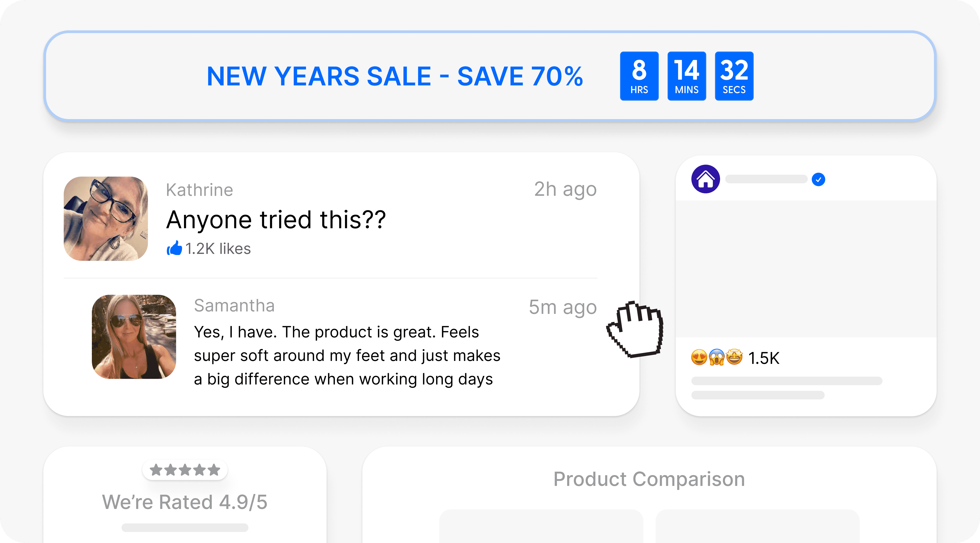This screenshot has height=543, width=980.
Task: Click the screaming face emoji reaction
Action: (x=716, y=357)
